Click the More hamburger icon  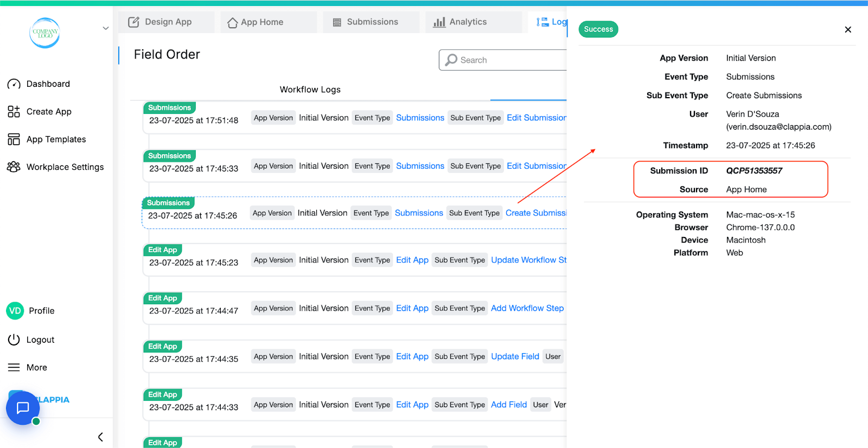tap(14, 368)
